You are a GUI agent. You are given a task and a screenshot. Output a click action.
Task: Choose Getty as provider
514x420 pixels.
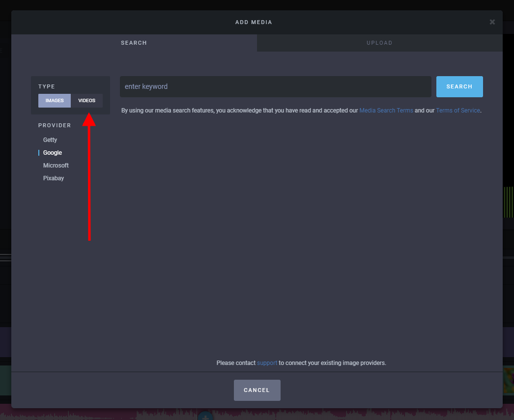point(50,140)
